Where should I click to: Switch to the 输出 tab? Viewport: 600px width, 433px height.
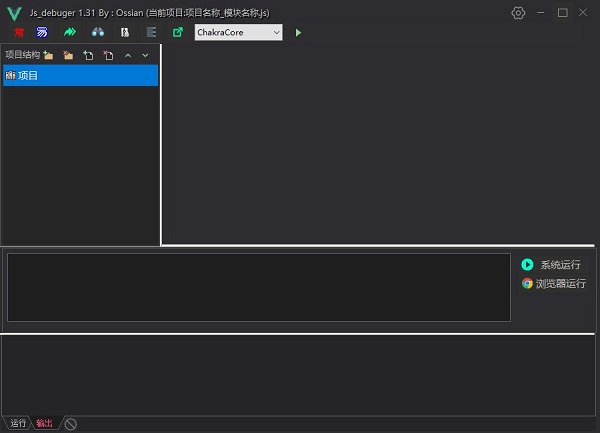(44, 423)
